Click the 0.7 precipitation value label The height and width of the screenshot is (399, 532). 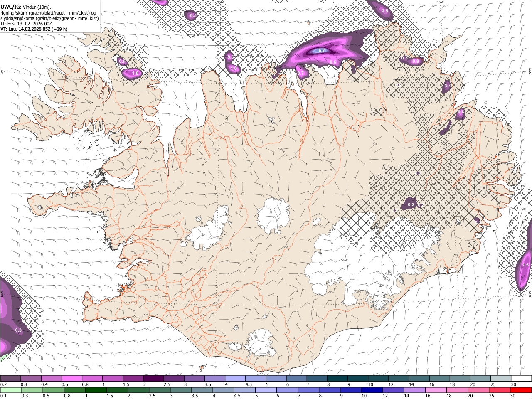click(301, 74)
